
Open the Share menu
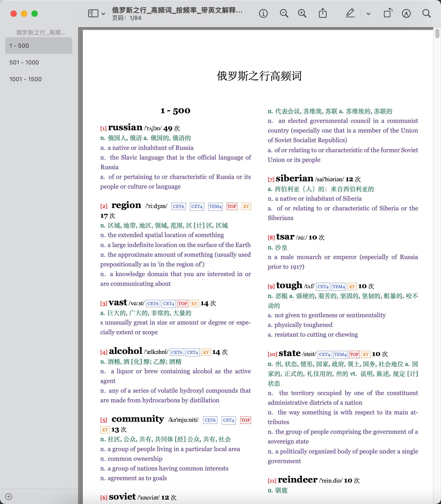coord(323,13)
